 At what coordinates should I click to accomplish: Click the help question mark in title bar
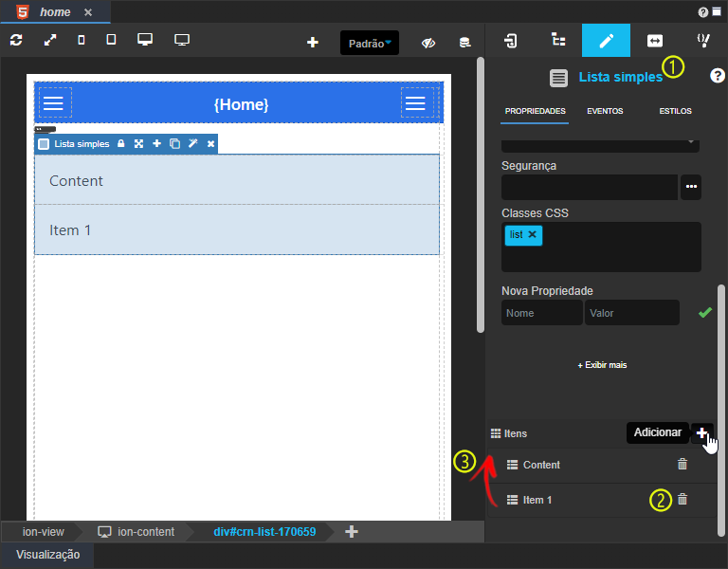click(703, 12)
